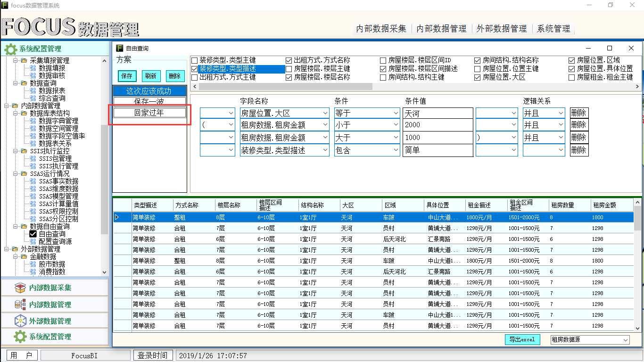Click the 综合查询 node icon
The width and height of the screenshot is (644, 362).
pos(33,98)
